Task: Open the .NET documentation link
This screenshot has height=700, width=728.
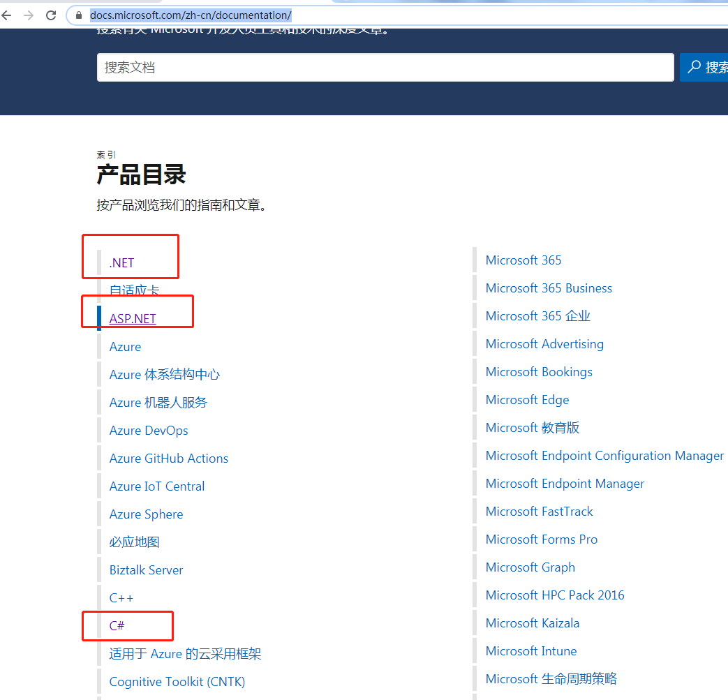Action: click(121, 262)
